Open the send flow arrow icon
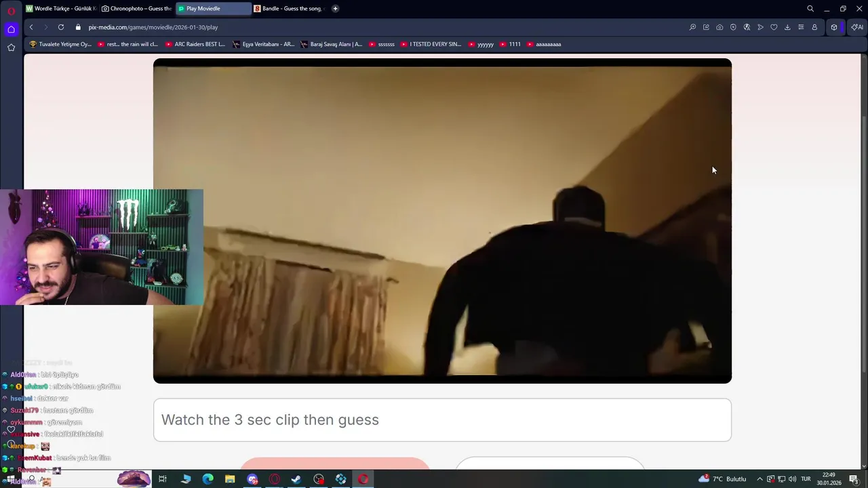 click(x=760, y=27)
